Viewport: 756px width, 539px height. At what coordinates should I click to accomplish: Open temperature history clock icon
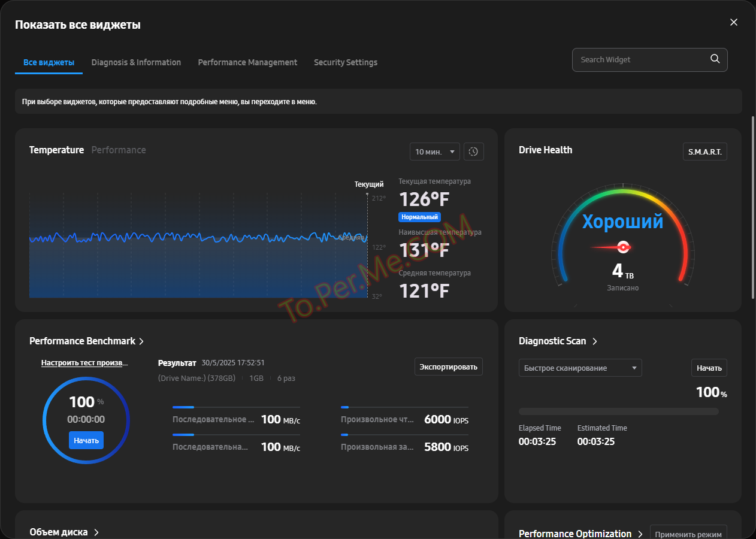pos(473,152)
